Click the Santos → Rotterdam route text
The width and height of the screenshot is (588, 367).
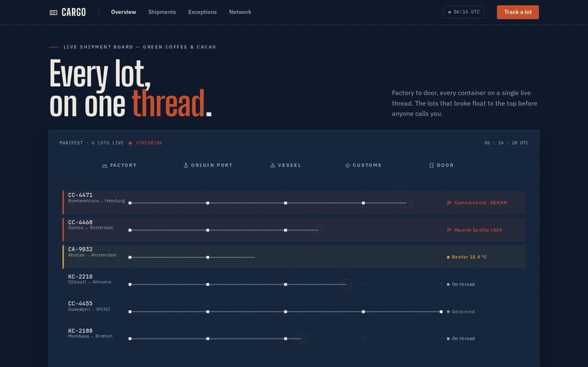(90, 228)
